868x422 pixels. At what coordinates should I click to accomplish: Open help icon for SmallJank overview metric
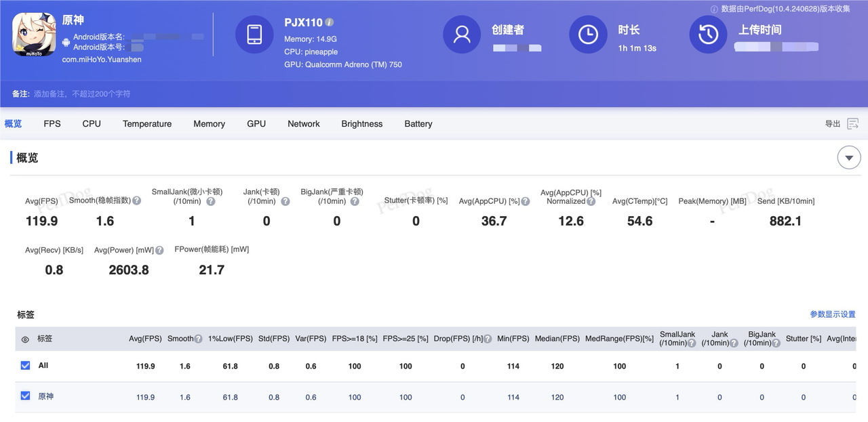click(211, 201)
